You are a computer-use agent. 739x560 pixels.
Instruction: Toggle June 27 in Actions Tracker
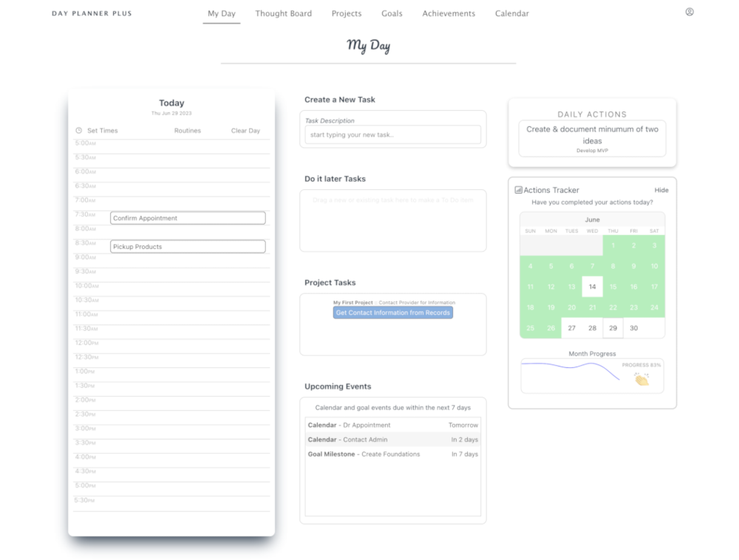click(572, 328)
